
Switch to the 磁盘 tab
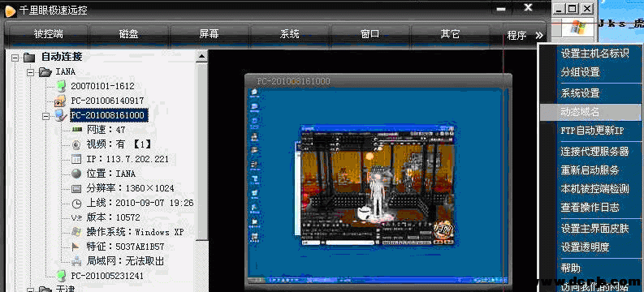coord(128,34)
